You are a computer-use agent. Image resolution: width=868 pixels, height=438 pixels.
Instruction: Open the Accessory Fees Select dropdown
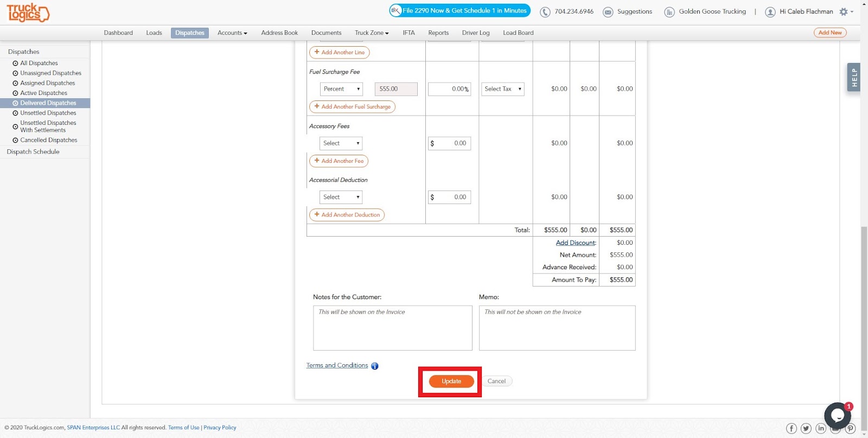(341, 143)
